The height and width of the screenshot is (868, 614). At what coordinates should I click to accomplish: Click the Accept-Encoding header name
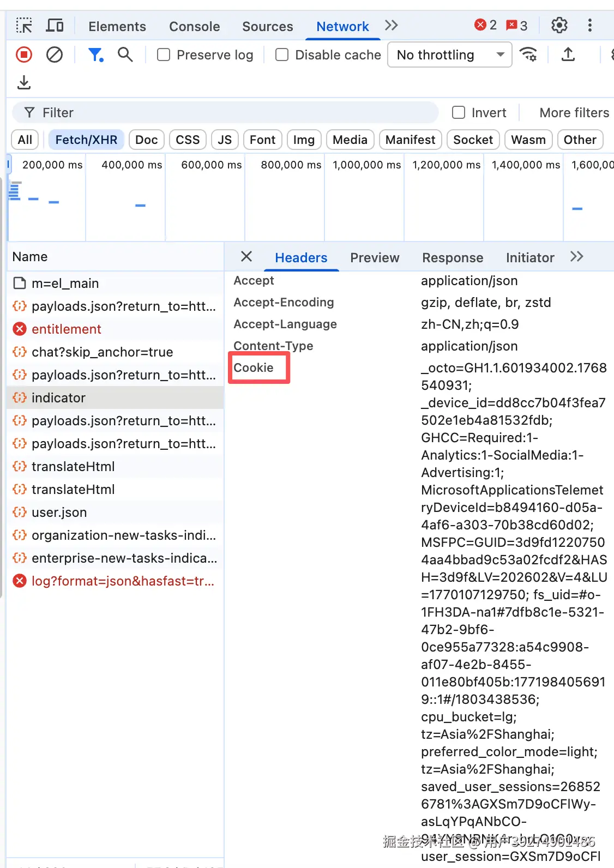point(284,302)
